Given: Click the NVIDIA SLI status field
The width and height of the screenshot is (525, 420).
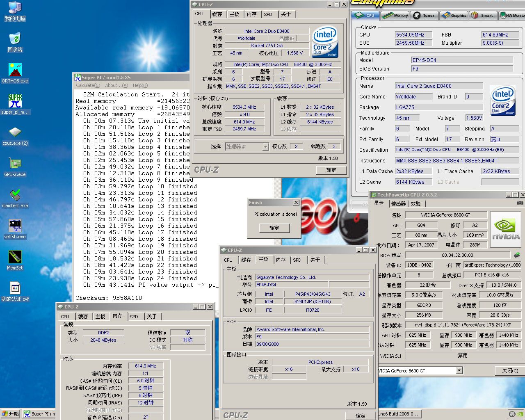Looking at the screenshot, I should pyautogui.click(x=463, y=356).
